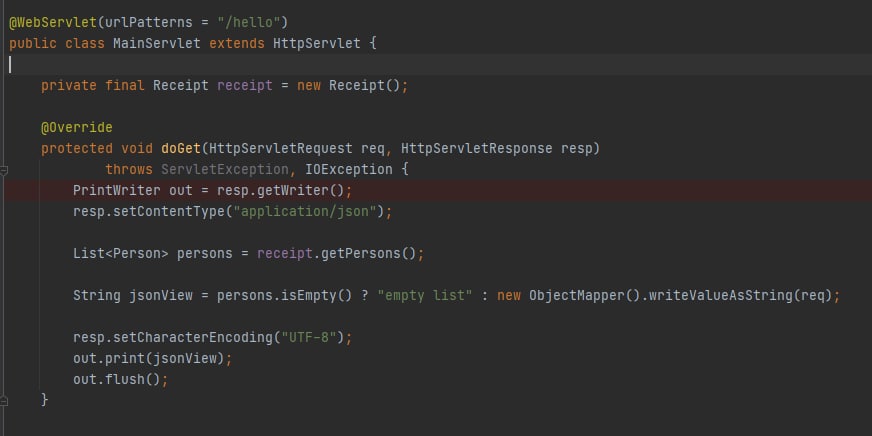The width and height of the screenshot is (872, 436).
Task: Click List<Person> type declaration
Action: coord(121,254)
